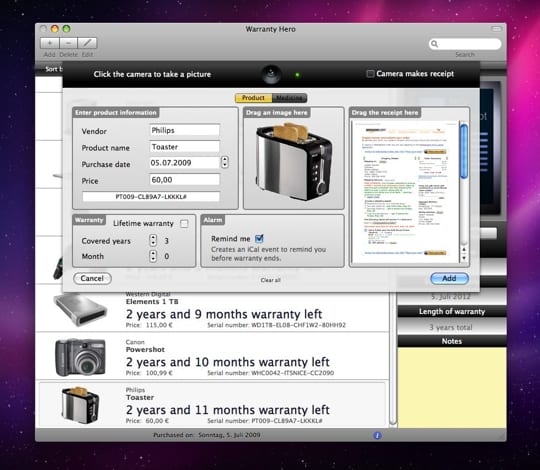Uncheck the Remind me checkbox
Screen dimensions: 540x470
(259, 238)
